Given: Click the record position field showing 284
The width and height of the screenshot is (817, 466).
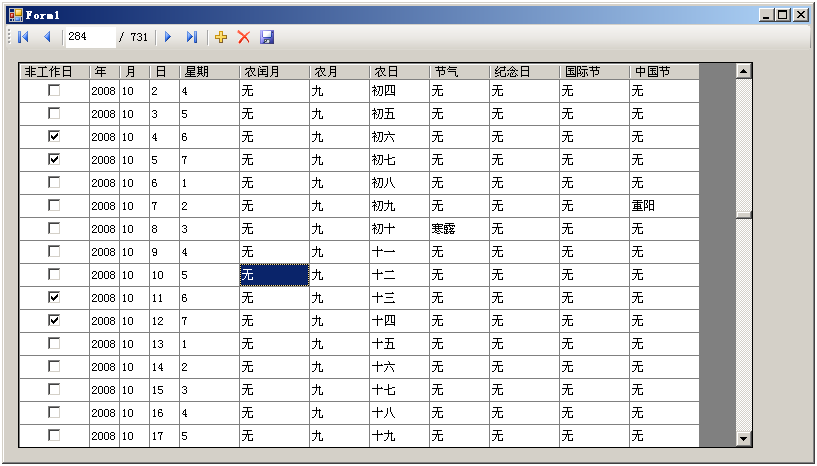Looking at the screenshot, I should pyautogui.click(x=91, y=37).
